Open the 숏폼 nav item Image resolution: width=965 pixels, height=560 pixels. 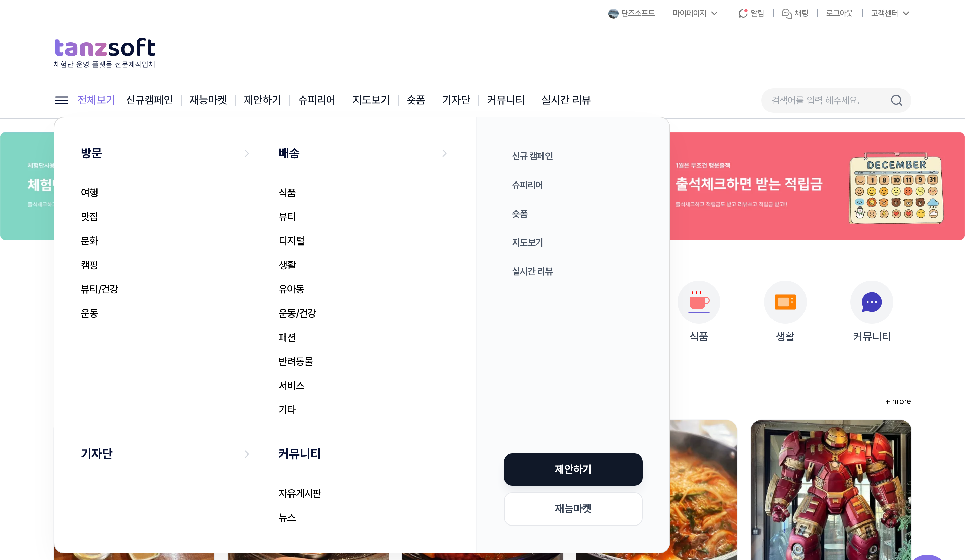point(416,100)
